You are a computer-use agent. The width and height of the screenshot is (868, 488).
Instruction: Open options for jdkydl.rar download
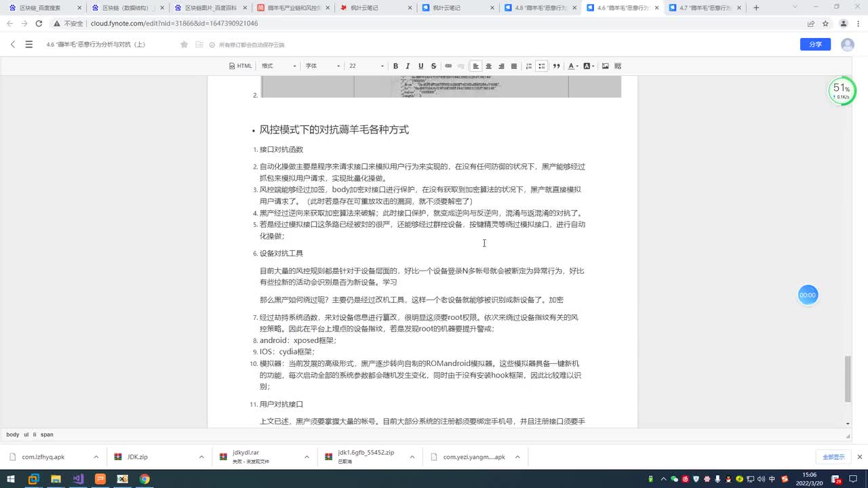coord(307,457)
